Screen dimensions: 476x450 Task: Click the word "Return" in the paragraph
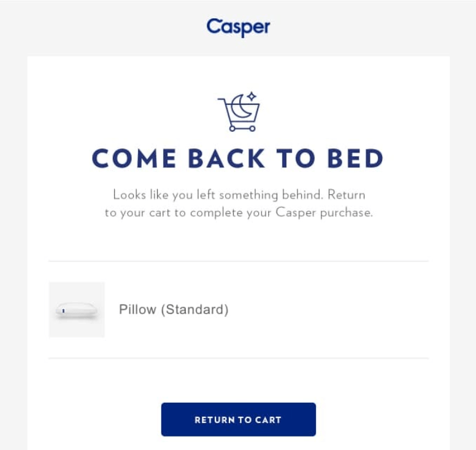point(347,194)
